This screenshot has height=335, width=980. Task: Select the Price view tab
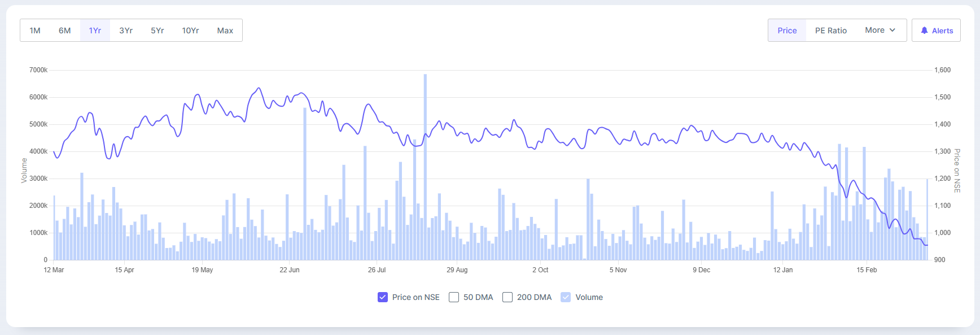(x=787, y=31)
